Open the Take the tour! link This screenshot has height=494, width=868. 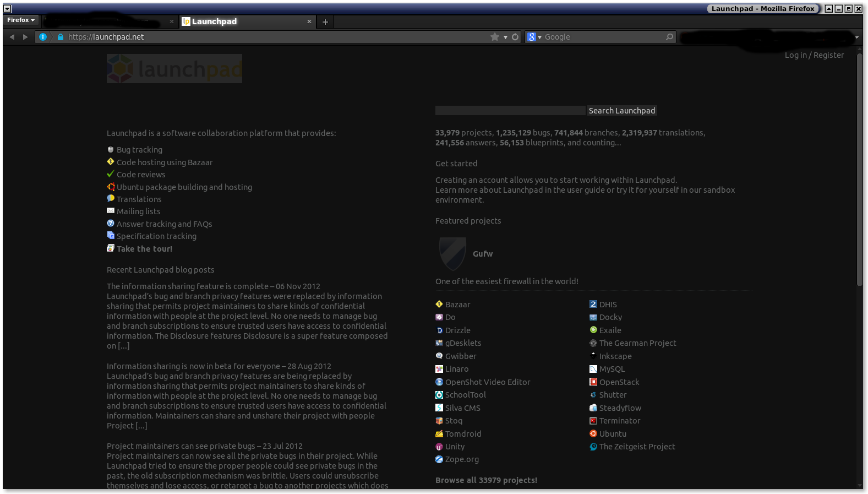(x=144, y=249)
